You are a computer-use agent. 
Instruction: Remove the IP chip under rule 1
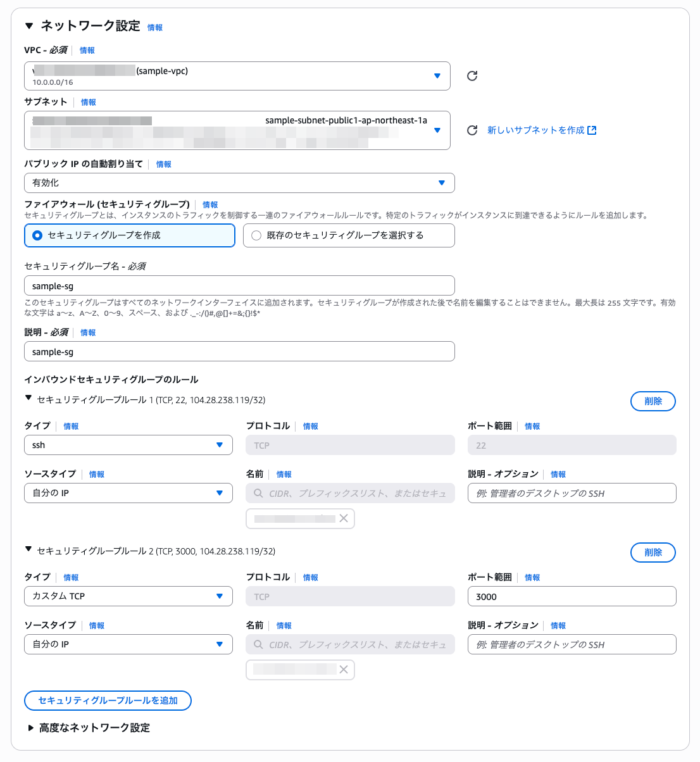pos(344,518)
